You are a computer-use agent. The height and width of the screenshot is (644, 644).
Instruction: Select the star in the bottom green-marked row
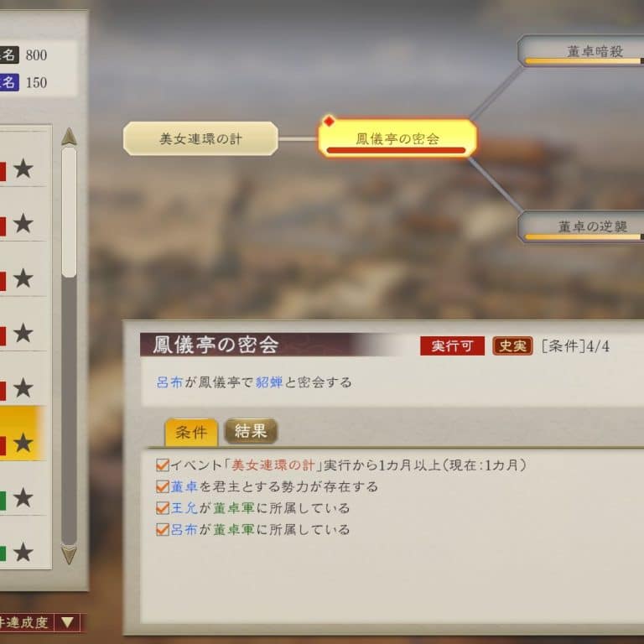23,552
